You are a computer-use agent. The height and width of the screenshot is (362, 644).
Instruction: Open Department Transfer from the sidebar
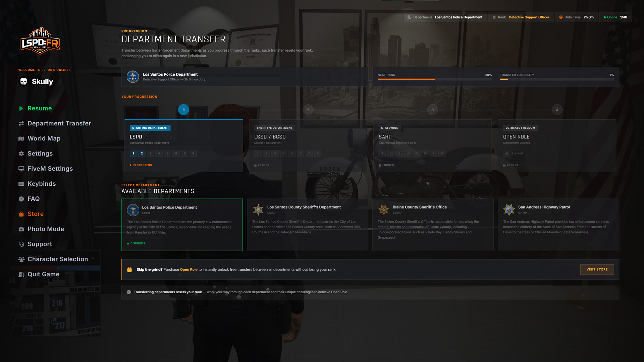pyautogui.click(x=55, y=123)
